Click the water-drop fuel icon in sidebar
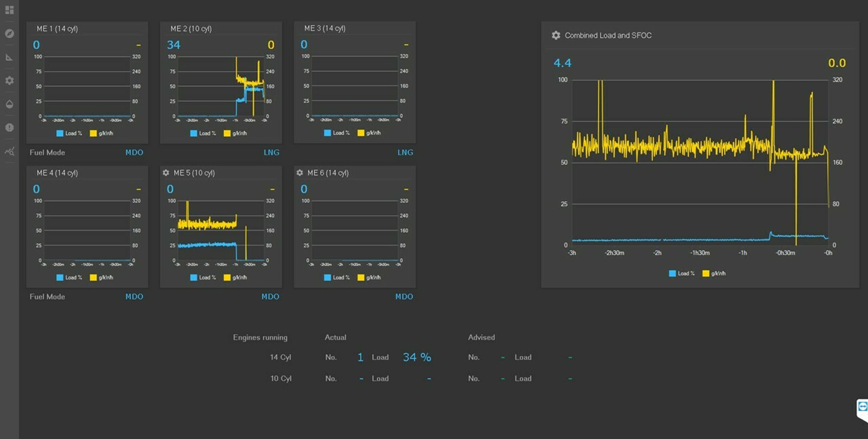868x439 pixels. click(x=10, y=104)
